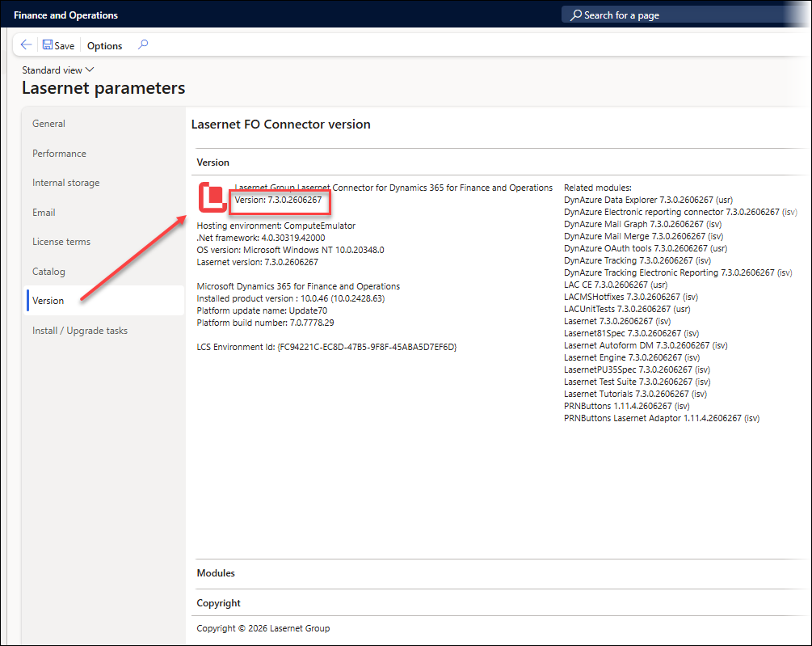The width and height of the screenshot is (812, 646).
Task: Click the OS version Windows NT line
Action: (291, 250)
